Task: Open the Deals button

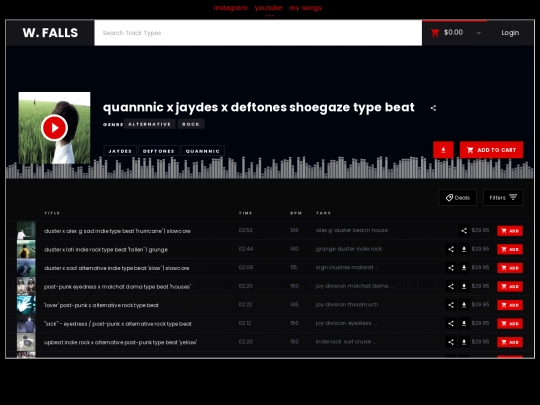Action: (x=457, y=197)
